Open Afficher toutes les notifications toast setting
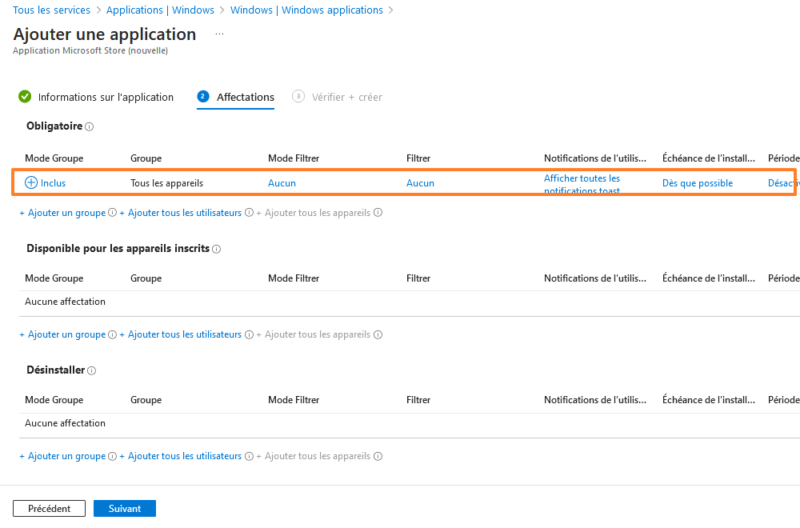Screen dimensions: 800x528 pos(582,184)
